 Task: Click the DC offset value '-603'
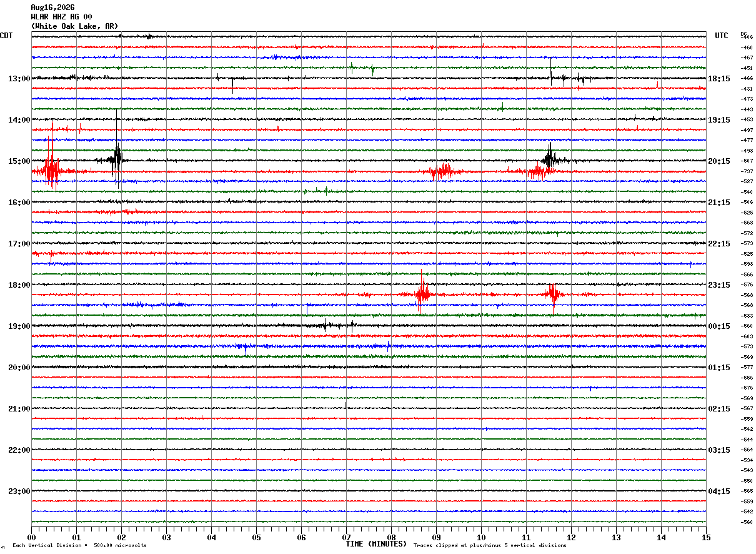click(x=747, y=336)
